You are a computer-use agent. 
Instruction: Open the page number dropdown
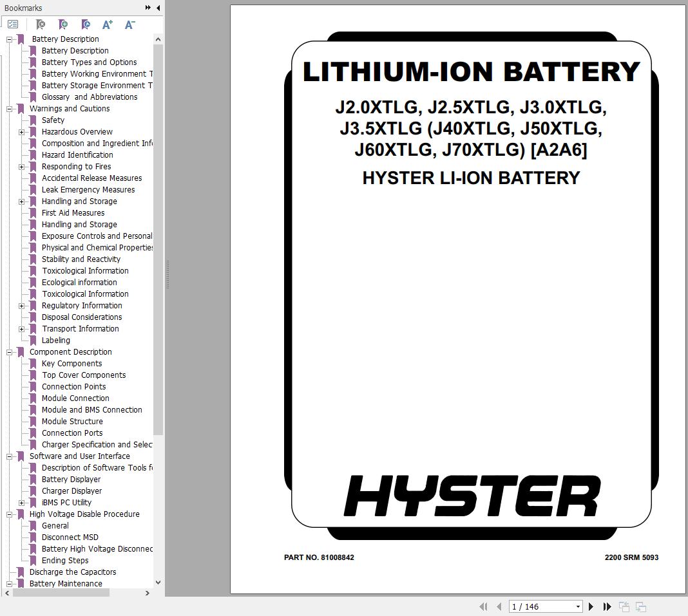(x=578, y=606)
